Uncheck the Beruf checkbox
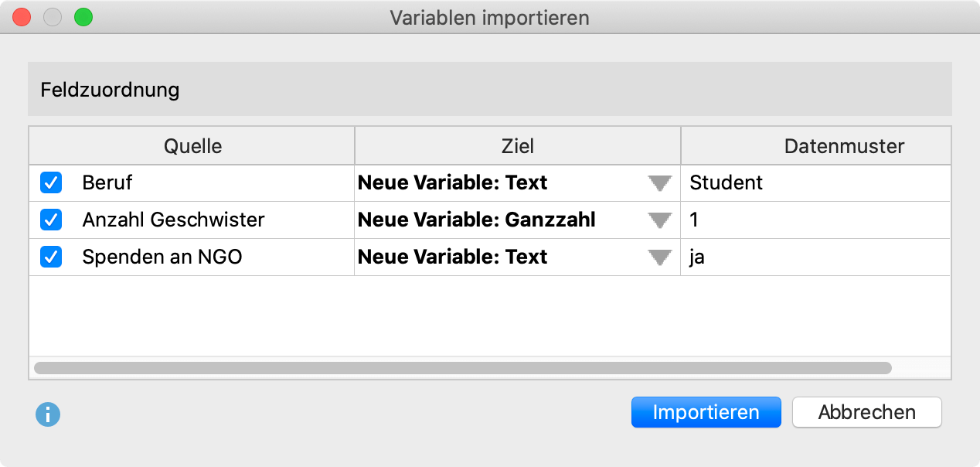The height and width of the screenshot is (467, 980). (51, 183)
